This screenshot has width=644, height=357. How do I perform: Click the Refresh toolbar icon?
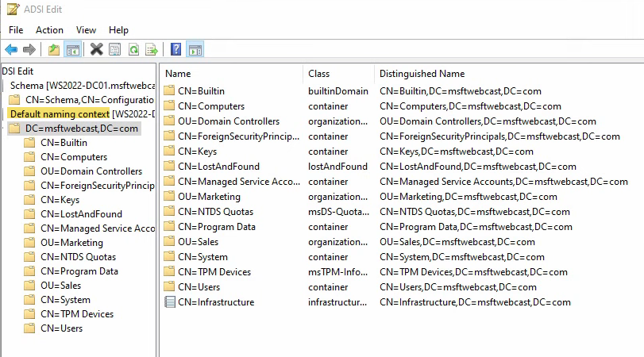133,50
